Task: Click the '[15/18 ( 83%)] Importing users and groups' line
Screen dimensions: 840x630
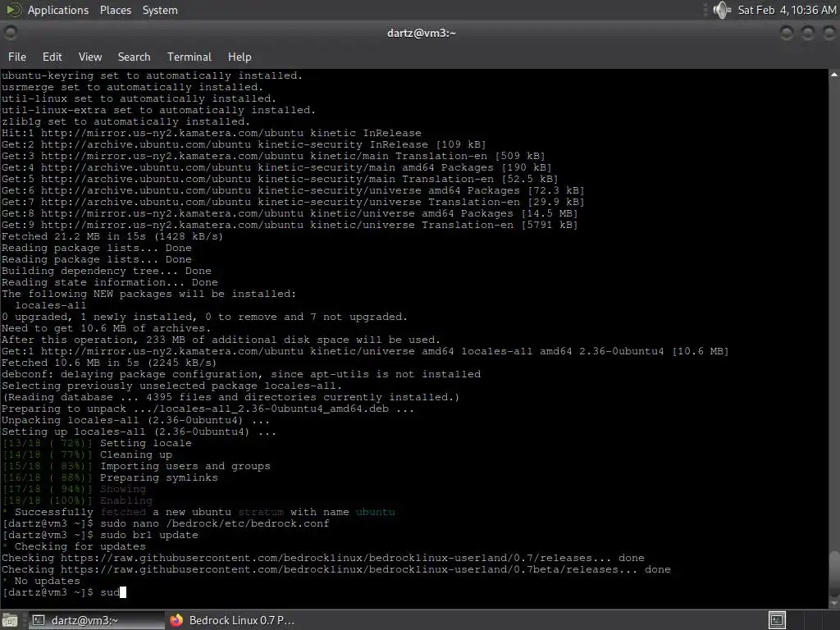Action: [136, 466]
